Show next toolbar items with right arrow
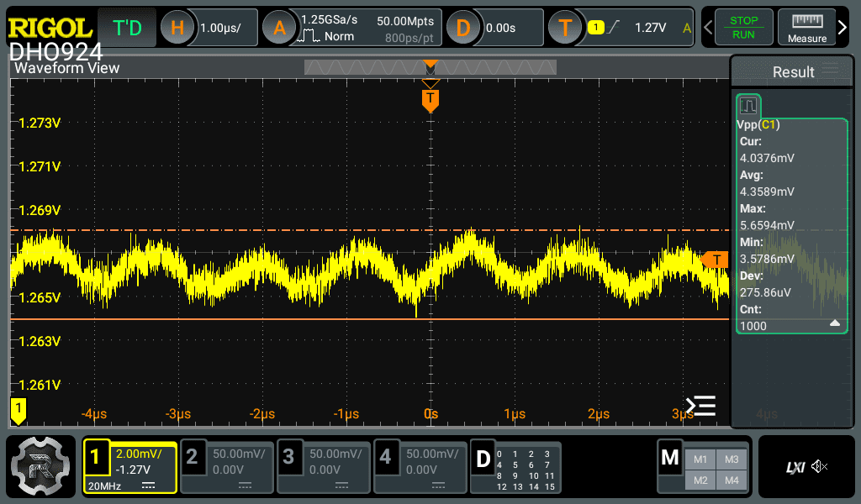 tap(843, 27)
